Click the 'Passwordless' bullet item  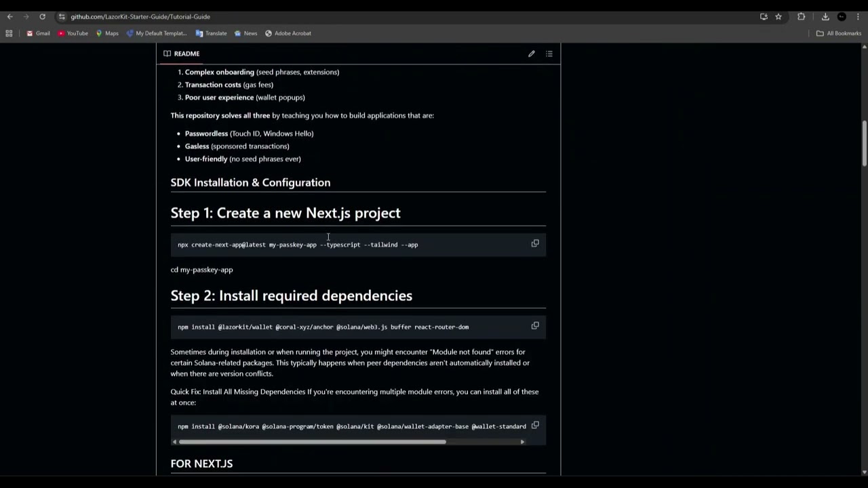pos(249,134)
